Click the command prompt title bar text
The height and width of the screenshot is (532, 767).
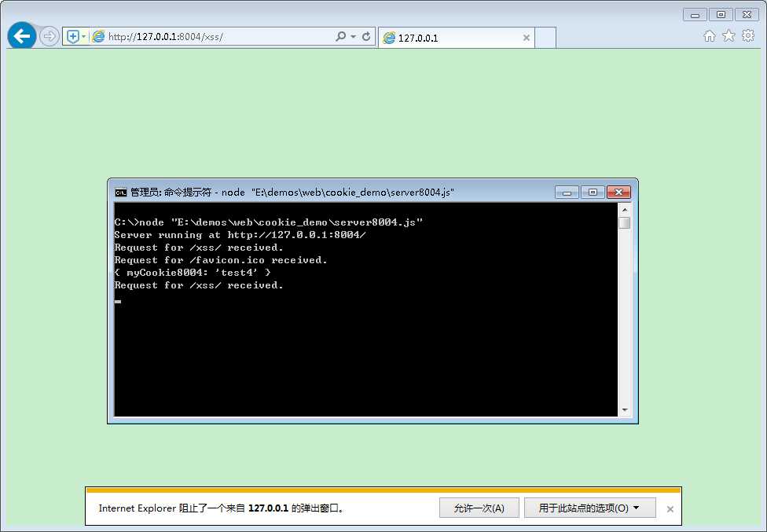(292, 193)
